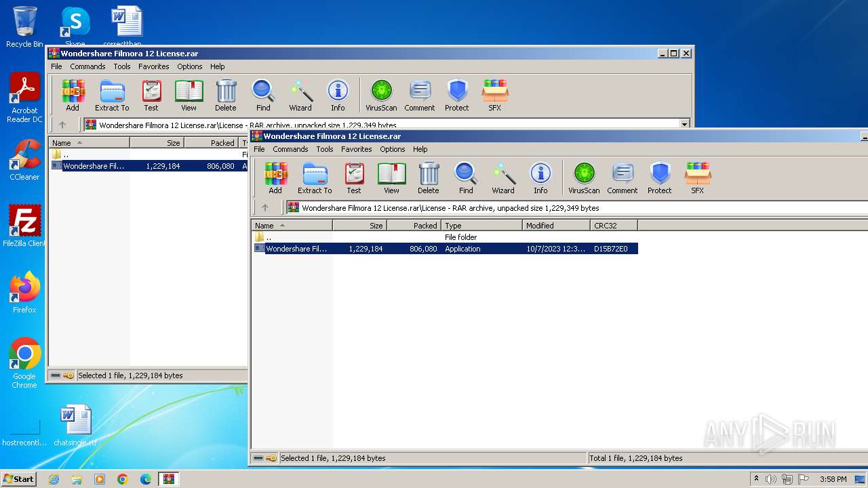Click Test icon in back WinRAR window
This screenshot has width=868, height=488.
151,96
